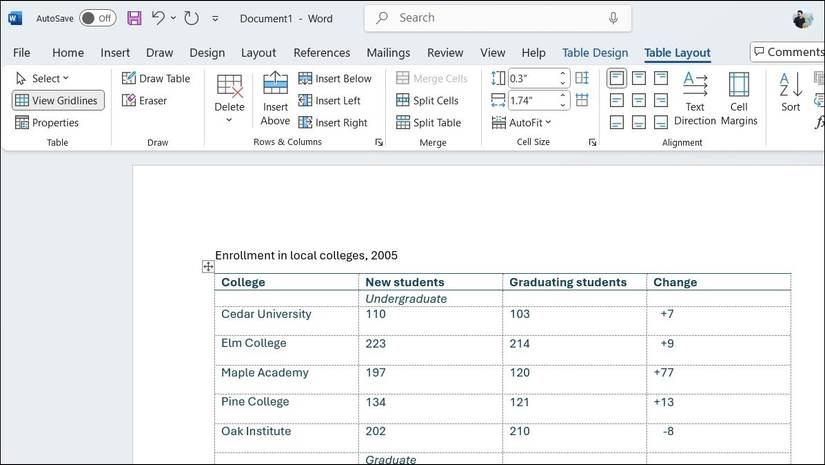Viewport: 825px width, 465px height.
Task: Open the AutoFit dropdown menu
Action: pyautogui.click(x=522, y=122)
